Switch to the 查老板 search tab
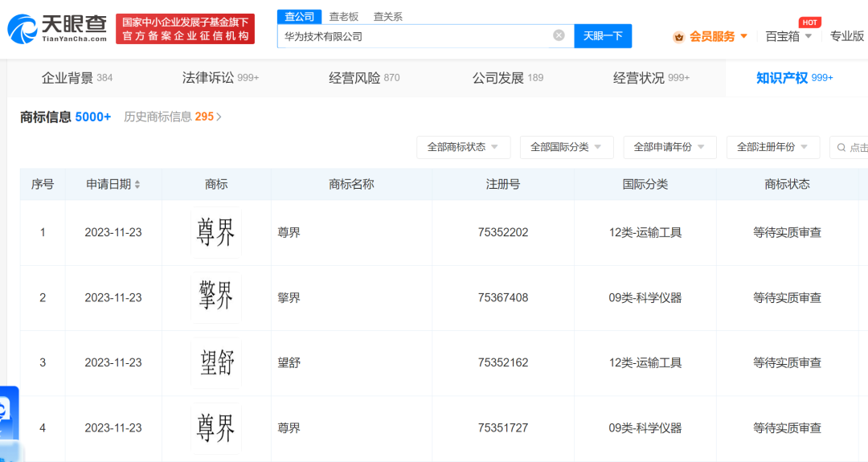This screenshot has width=868, height=462. click(x=344, y=17)
